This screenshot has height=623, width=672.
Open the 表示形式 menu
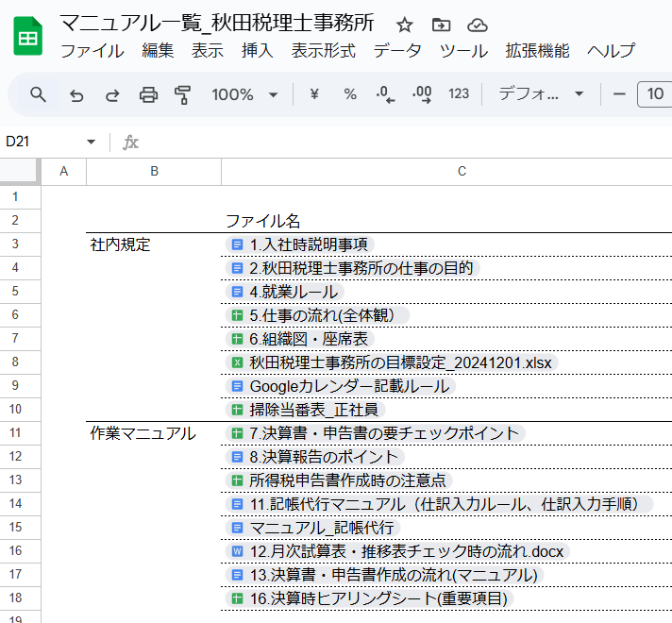pos(324,51)
